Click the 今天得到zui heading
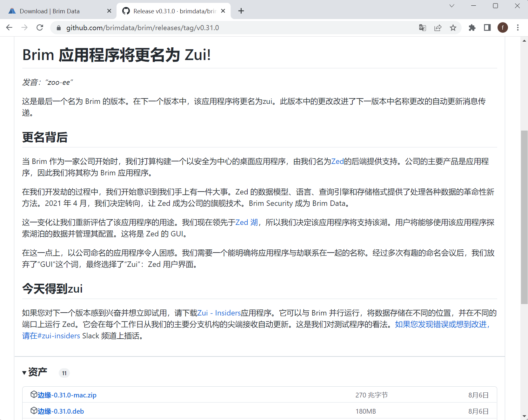The image size is (528, 420). [52, 289]
